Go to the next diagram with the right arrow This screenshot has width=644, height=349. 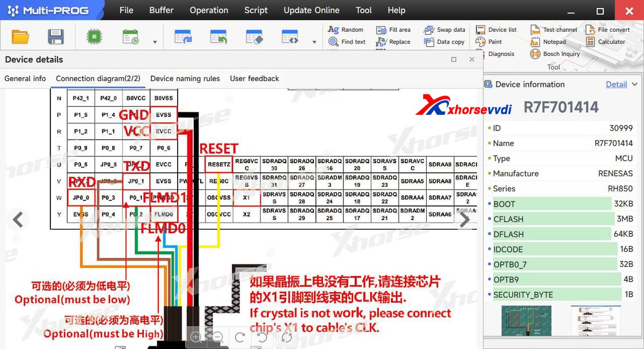464,219
